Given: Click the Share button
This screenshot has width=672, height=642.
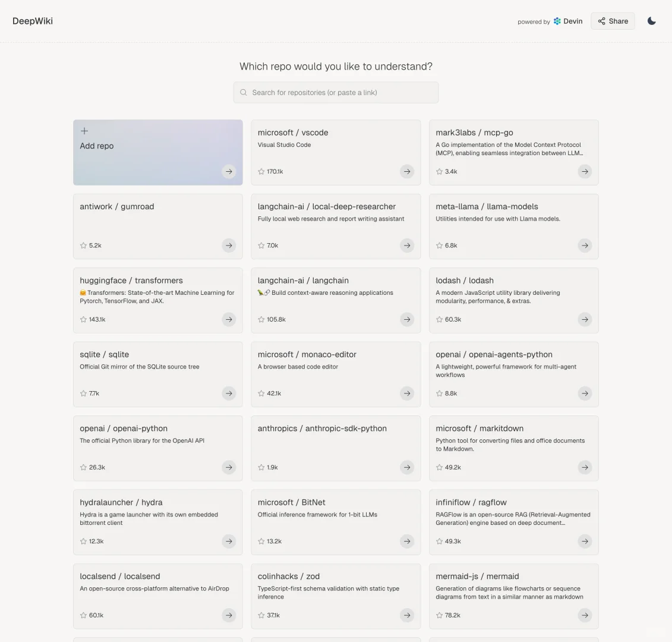Looking at the screenshot, I should click(613, 21).
